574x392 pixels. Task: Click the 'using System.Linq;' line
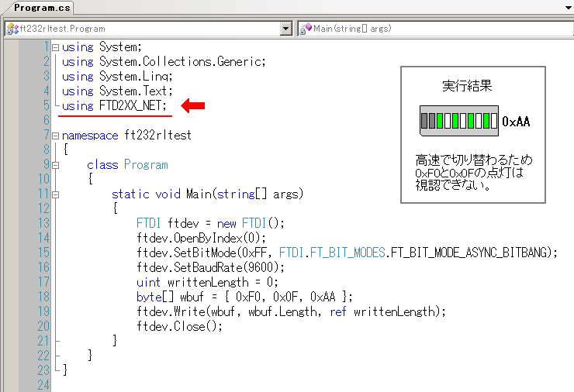point(117,77)
